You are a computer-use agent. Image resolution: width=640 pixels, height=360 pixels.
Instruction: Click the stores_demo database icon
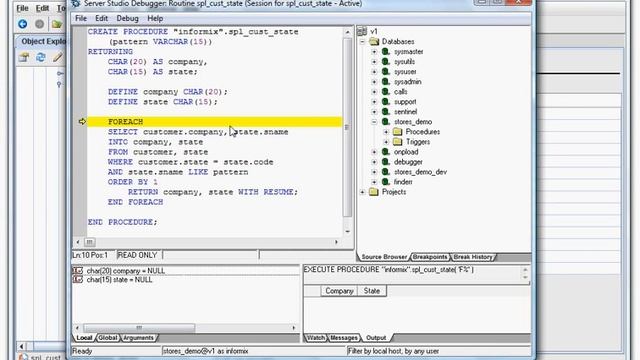[386, 122]
